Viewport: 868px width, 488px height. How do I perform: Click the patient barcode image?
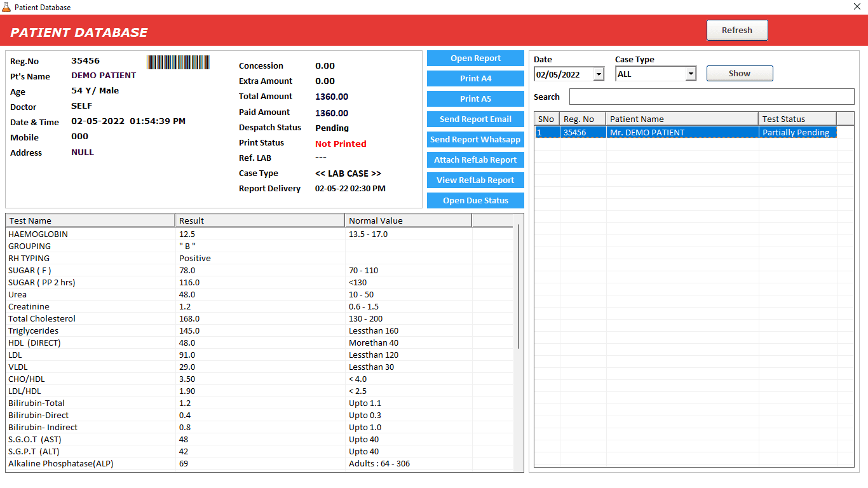tap(178, 62)
